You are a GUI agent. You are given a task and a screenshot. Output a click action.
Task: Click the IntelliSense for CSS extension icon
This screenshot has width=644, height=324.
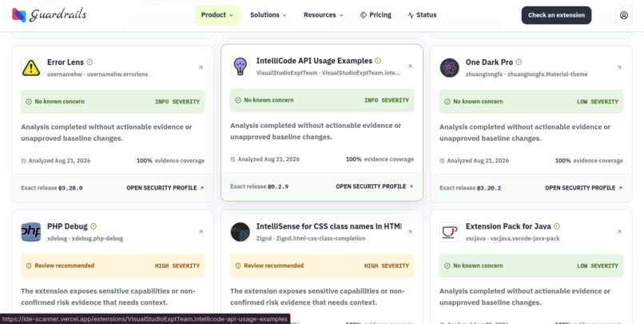(240, 232)
